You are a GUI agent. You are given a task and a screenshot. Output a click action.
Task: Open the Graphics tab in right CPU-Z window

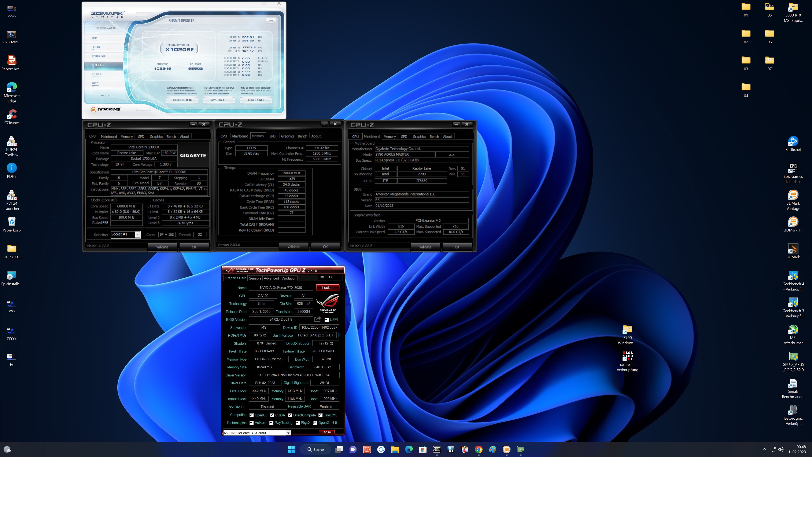click(419, 136)
